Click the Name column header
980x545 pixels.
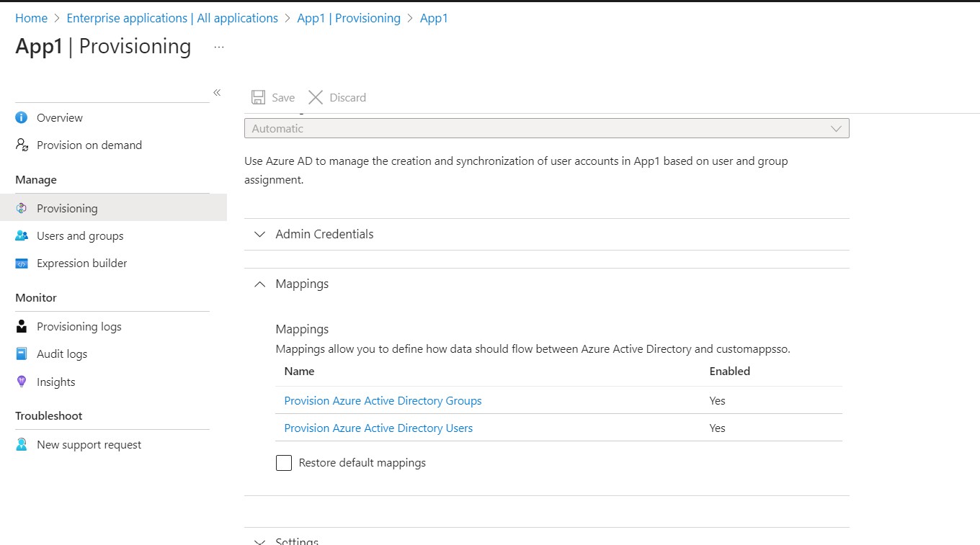click(299, 371)
